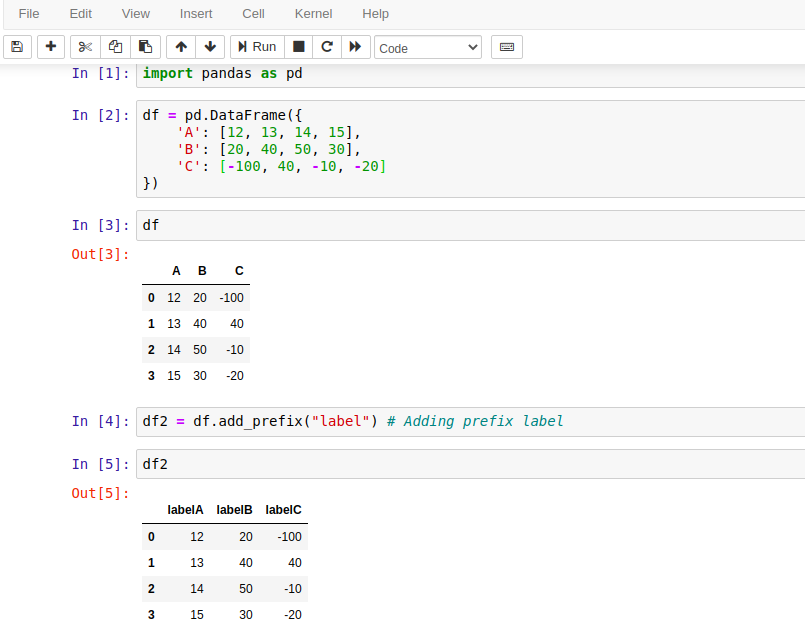Select the cell containing only df
The width and height of the screenshot is (805, 623).
pyautogui.click(x=470, y=225)
